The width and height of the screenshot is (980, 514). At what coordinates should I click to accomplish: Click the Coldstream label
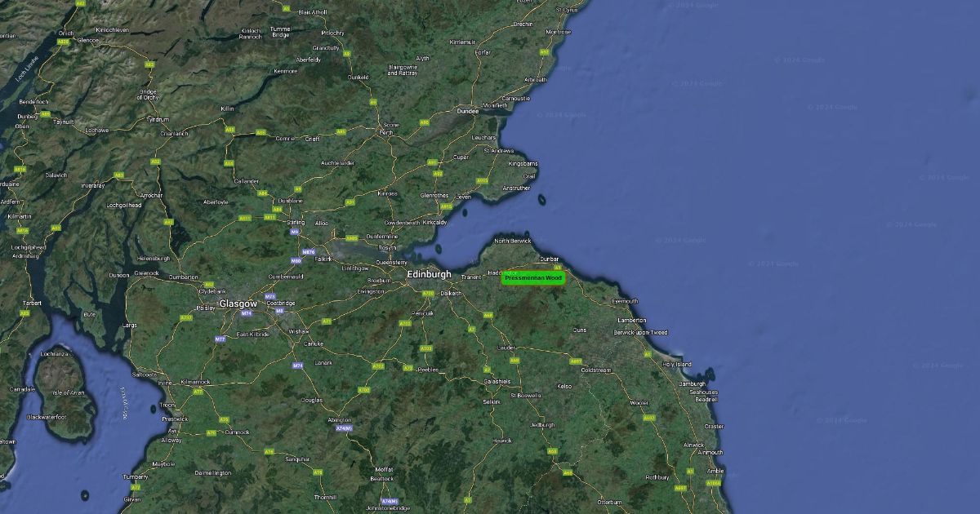(x=595, y=370)
